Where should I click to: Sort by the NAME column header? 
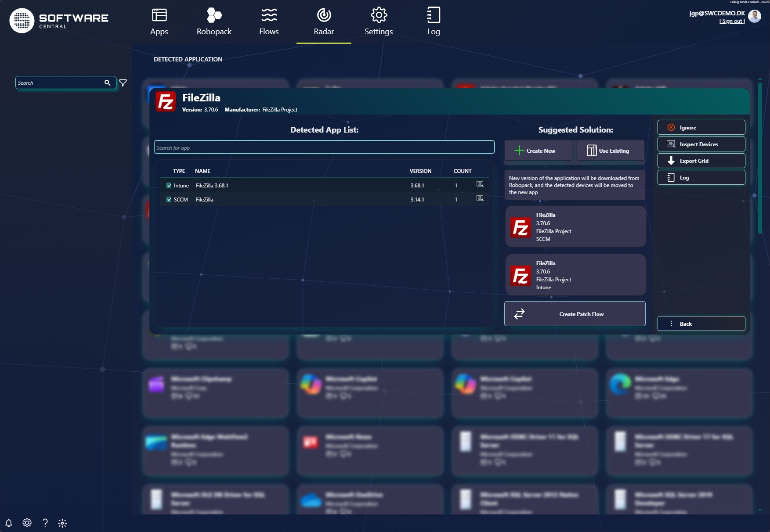[x=202, y=171]
